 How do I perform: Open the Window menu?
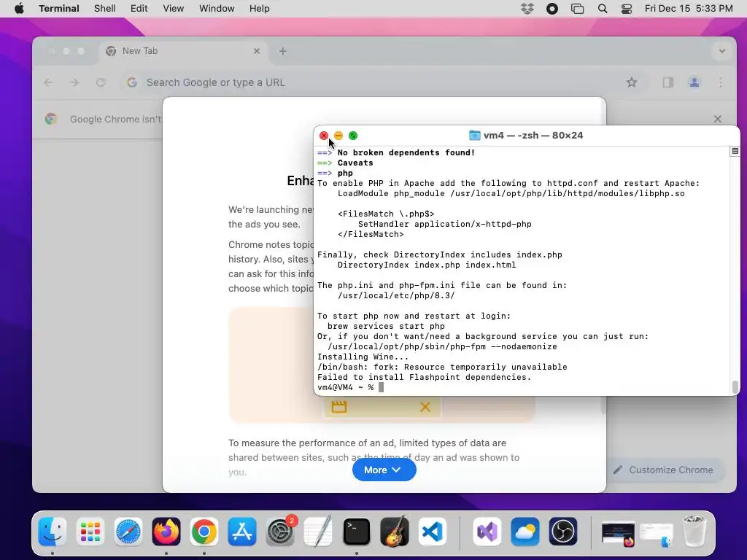[x=217, y=9]
